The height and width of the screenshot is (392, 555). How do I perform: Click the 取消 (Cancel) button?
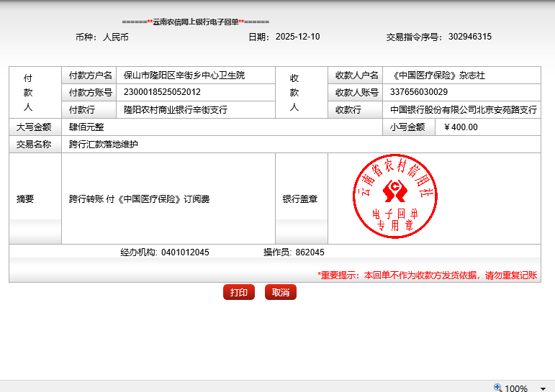click(281, 293)
